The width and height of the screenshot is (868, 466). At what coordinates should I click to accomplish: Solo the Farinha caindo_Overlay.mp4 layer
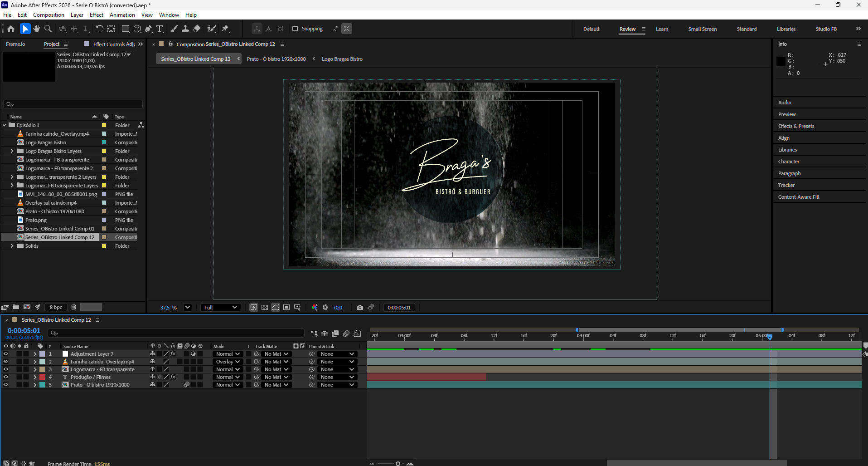tap(19, 361)
